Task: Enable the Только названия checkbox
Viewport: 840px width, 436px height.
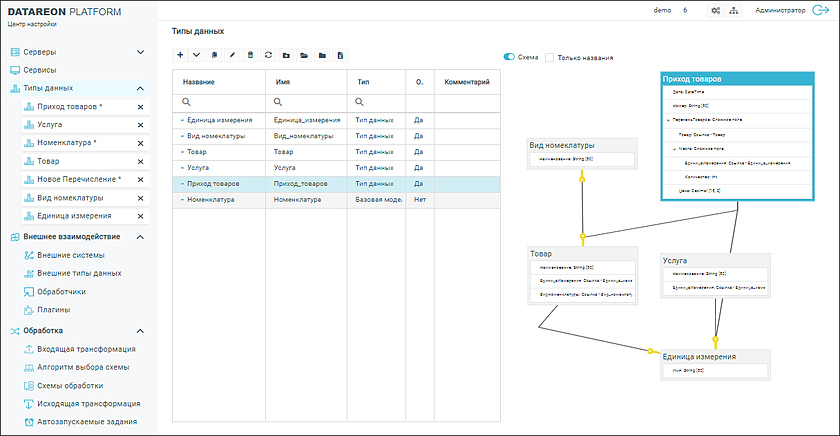Action: 549,58
